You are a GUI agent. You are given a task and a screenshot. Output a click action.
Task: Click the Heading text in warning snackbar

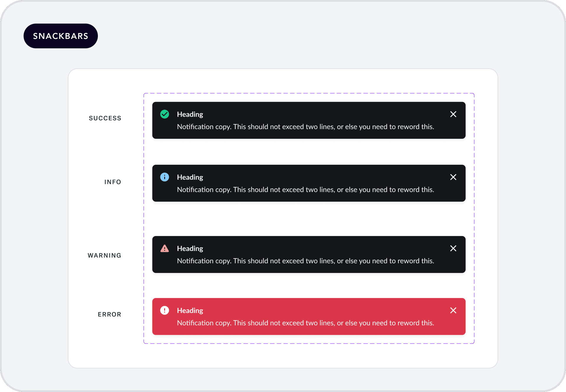tap(190, 249)
